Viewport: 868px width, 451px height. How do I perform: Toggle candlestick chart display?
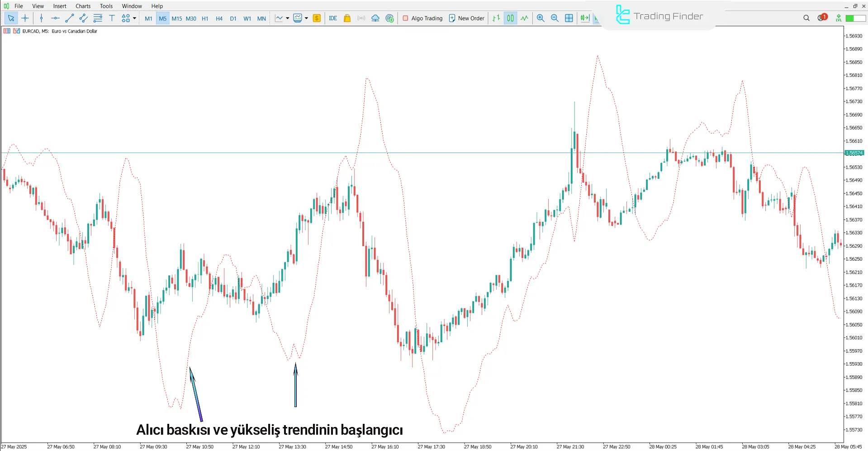click(x=510, y=18)
